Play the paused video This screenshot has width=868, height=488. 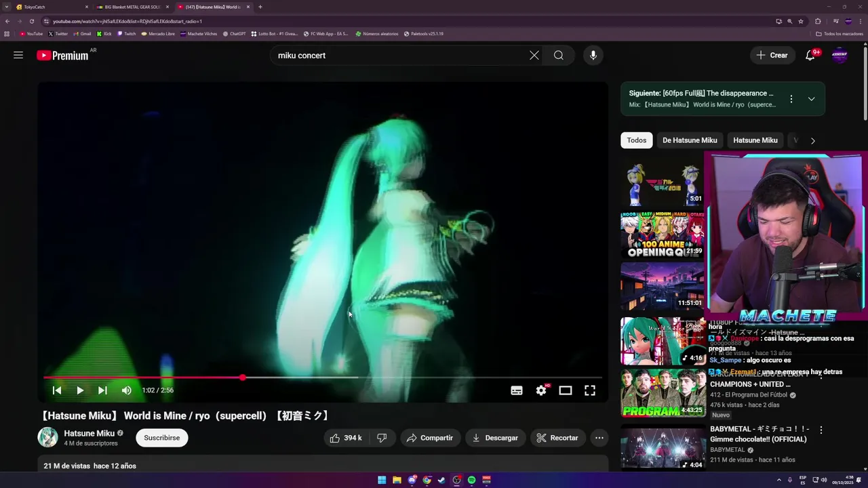80,390
